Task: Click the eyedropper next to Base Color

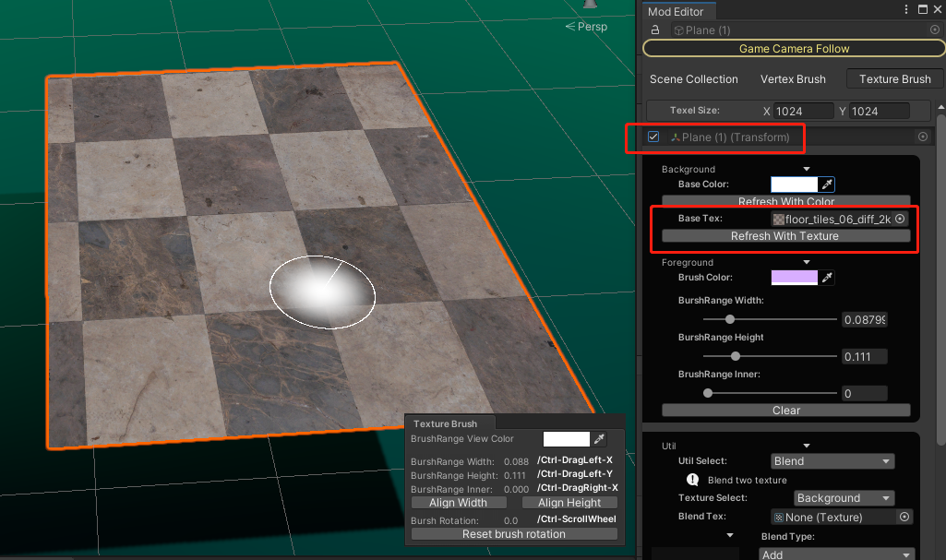Action: click(x=826, y=184)
